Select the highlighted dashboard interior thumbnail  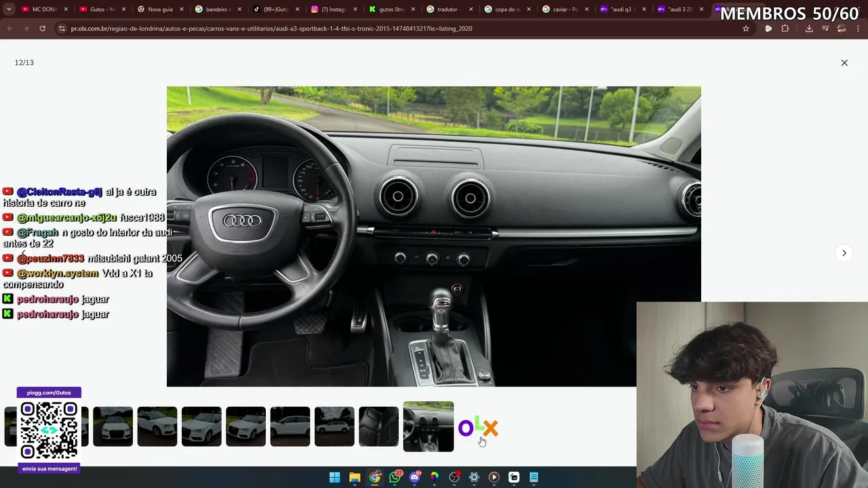(x=429, y=426)
